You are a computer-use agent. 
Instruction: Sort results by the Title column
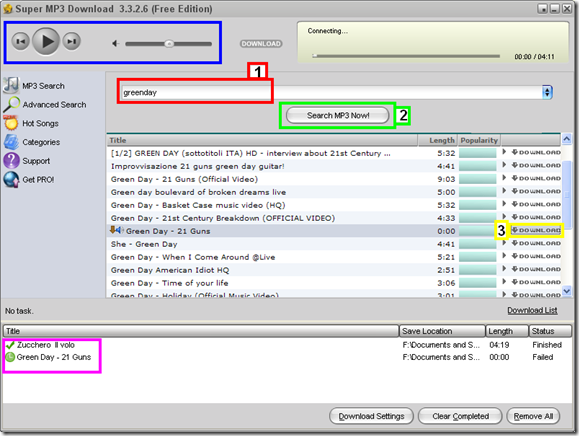pyautogui.click(x=262, y=140)
